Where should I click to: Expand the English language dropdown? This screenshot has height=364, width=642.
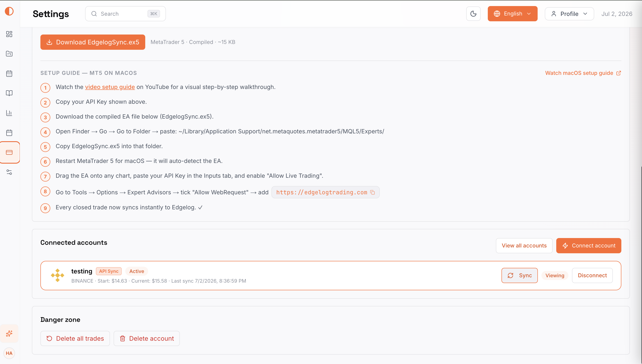(512, 14)
